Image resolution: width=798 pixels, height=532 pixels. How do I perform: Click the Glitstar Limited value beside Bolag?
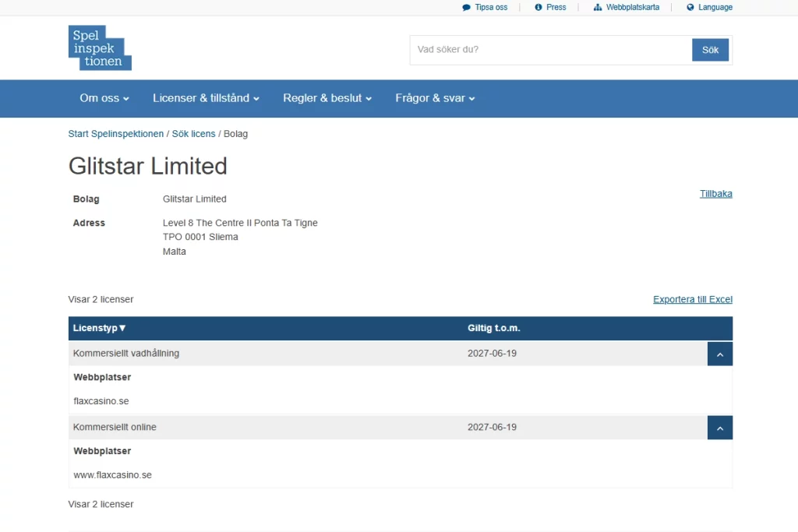click(x=194, y=199)
